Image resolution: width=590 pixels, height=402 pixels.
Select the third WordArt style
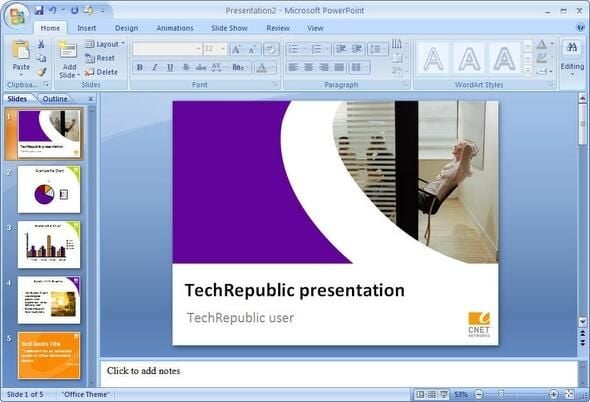[504, 58]
